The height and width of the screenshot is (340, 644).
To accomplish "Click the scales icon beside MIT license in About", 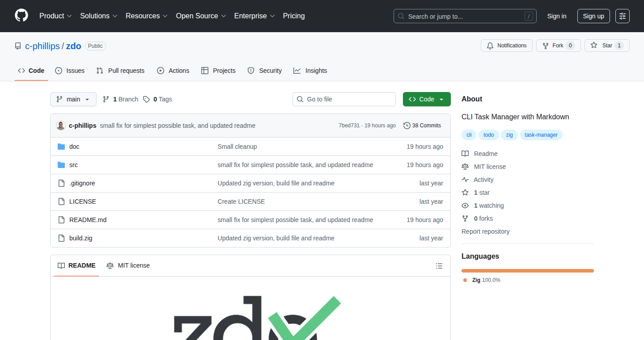I will (x=465, y=167).
